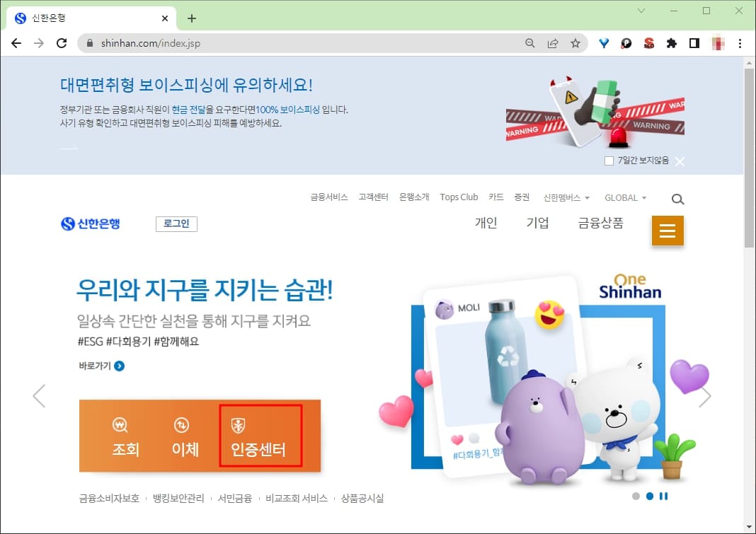Open the tab search chevron
Image resolution: width=756 pixels, height=534 pixels.
tap(641, 11)
